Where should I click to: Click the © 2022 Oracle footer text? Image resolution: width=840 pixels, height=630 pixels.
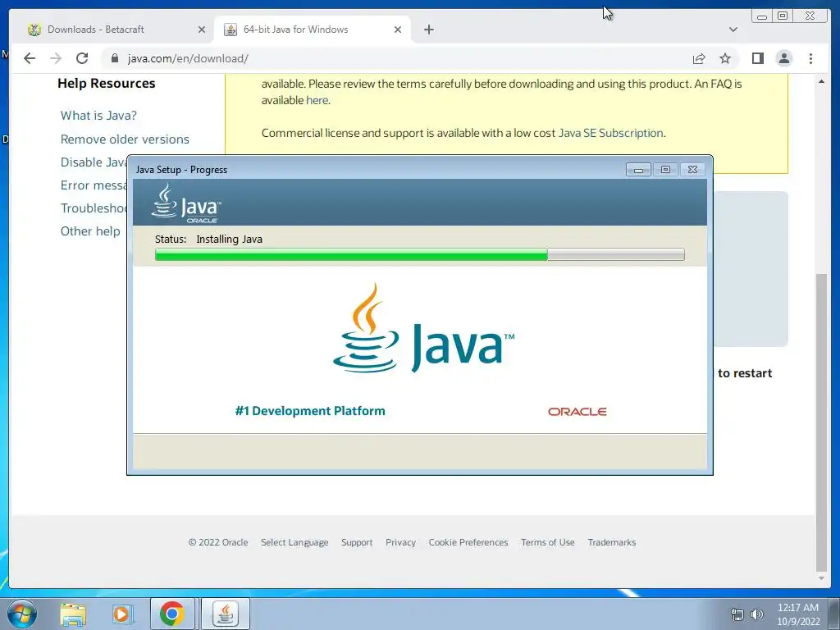218,542
